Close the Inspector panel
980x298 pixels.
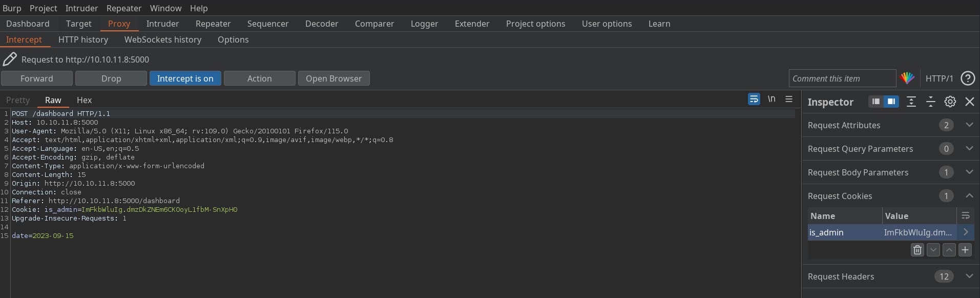[970, 102]
